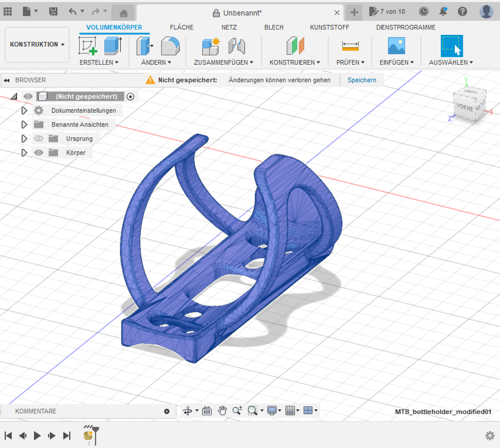Open the KONSTRUIEREN dropdown menu
The image size is (500, 448).
click(295, 62)
